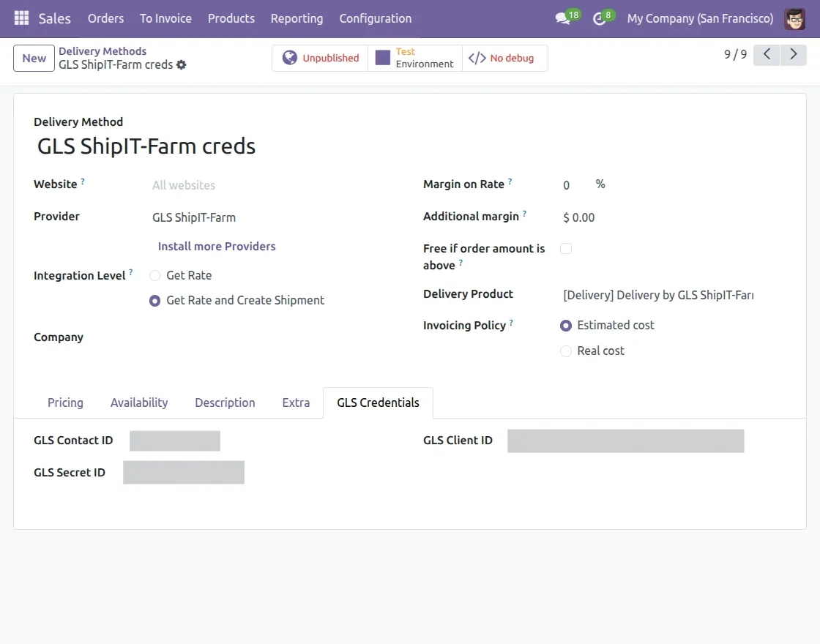Switch to the Availability tab

[139, 402]
